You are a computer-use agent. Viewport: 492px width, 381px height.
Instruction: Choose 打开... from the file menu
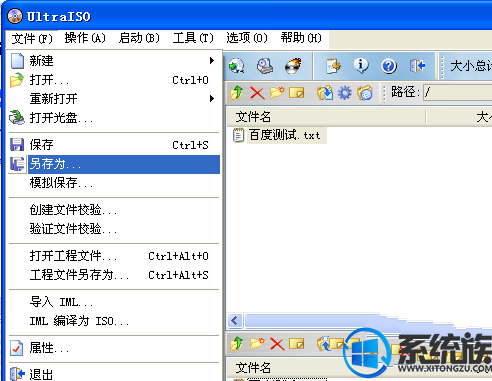coord(114,80)
